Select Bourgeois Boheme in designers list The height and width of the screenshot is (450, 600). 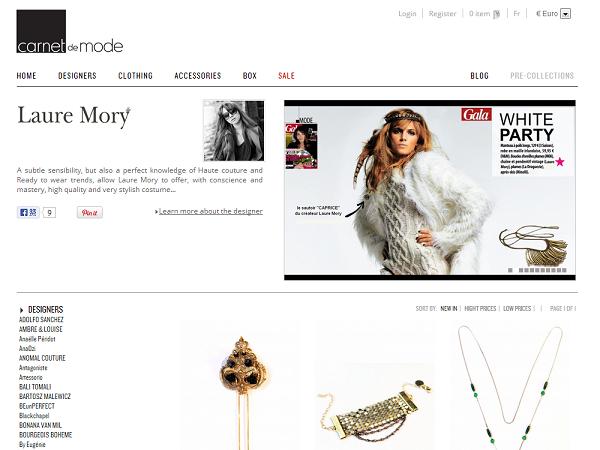(46, 435)
